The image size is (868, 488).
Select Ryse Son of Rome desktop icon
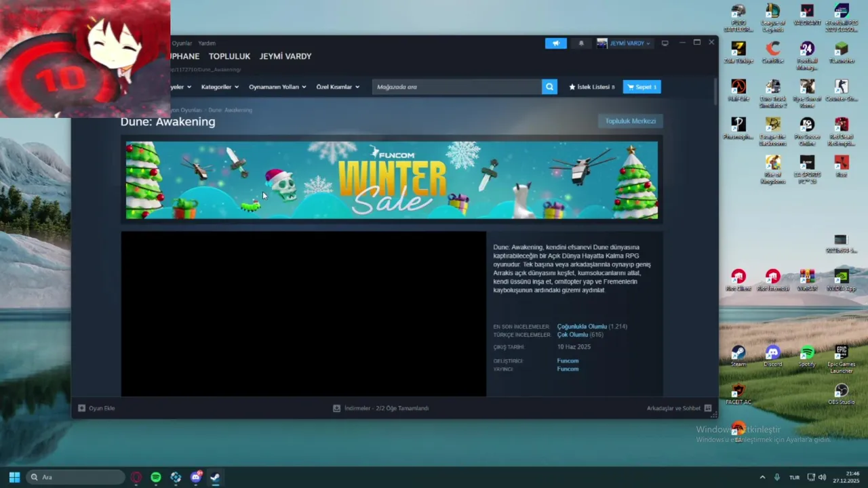[807, 94]
